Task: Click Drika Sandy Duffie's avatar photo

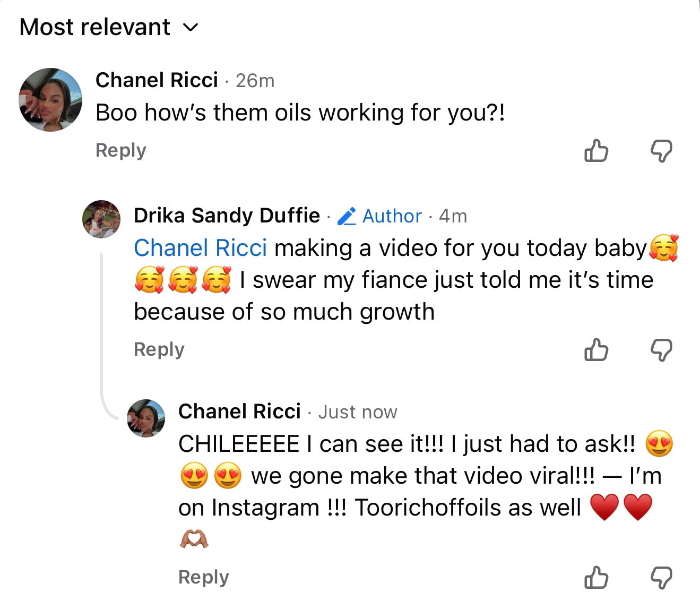Action: click(x=101, y=219)
